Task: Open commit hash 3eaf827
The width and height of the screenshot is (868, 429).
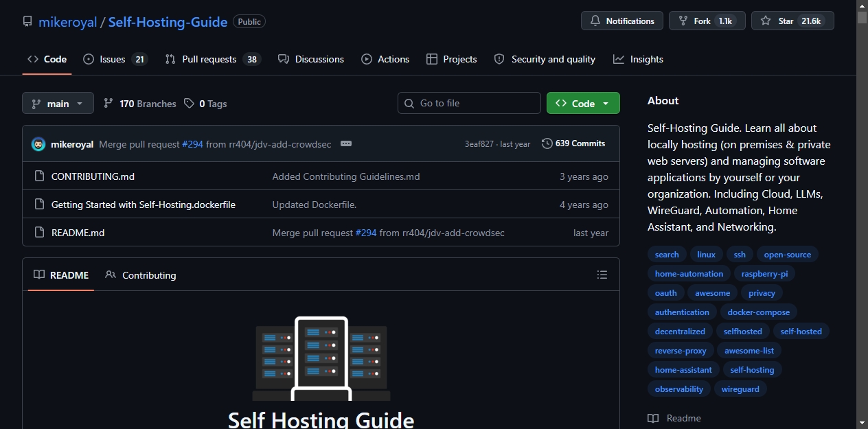Action: (479, 144)
